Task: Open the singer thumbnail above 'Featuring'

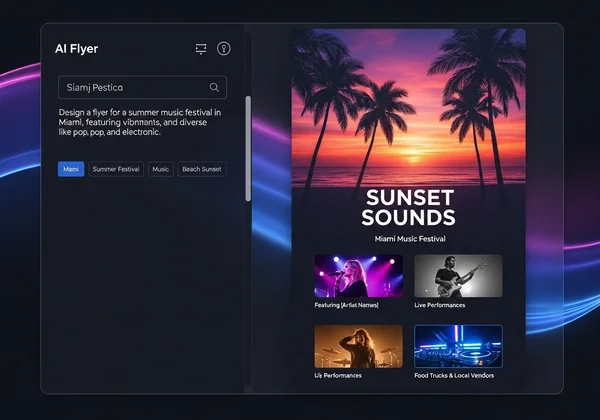Action: (x=359, y=276)
